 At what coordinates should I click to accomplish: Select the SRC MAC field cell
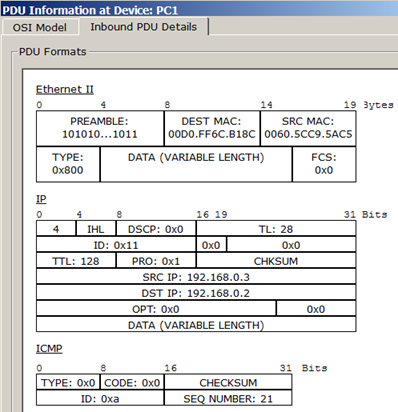[308, 128]
